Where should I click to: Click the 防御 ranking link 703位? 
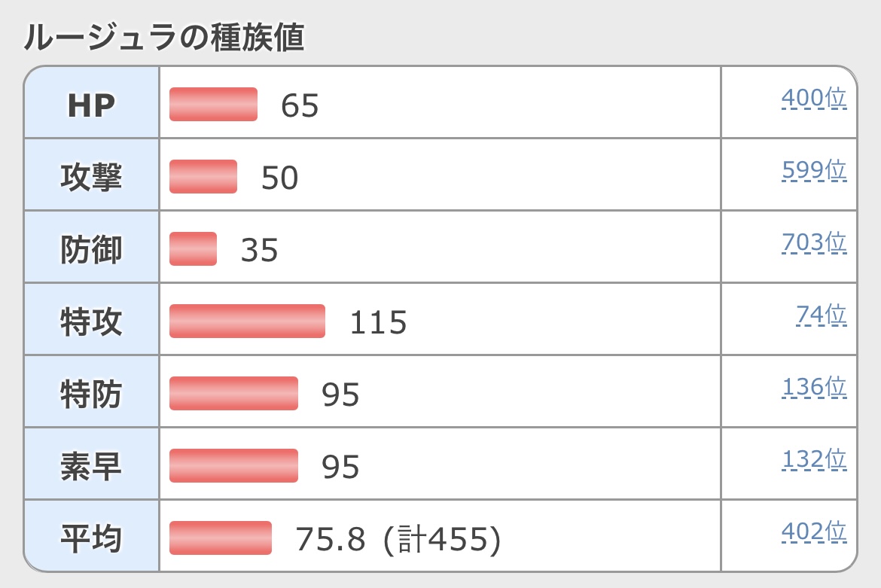pos(814,243)
